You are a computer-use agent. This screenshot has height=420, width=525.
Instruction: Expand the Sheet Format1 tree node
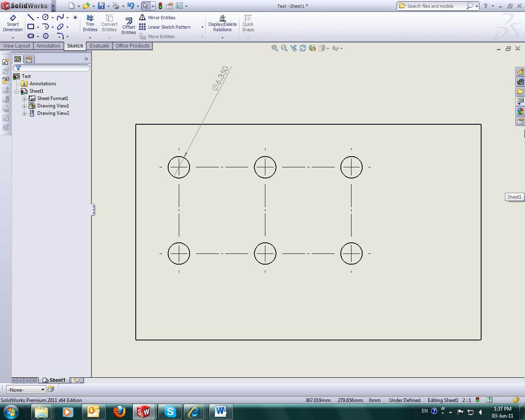pos(25,98)
